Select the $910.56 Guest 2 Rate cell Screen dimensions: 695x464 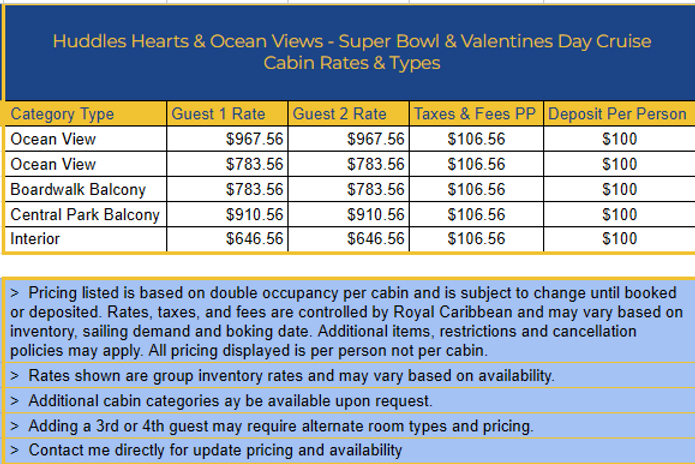click(x=348, y=215)
